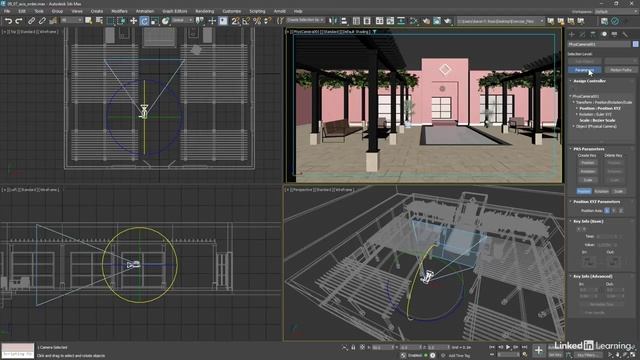Open the File menu
Image resolution: width=640 pixels, height=360 pixels.
(x=7, y=11)
